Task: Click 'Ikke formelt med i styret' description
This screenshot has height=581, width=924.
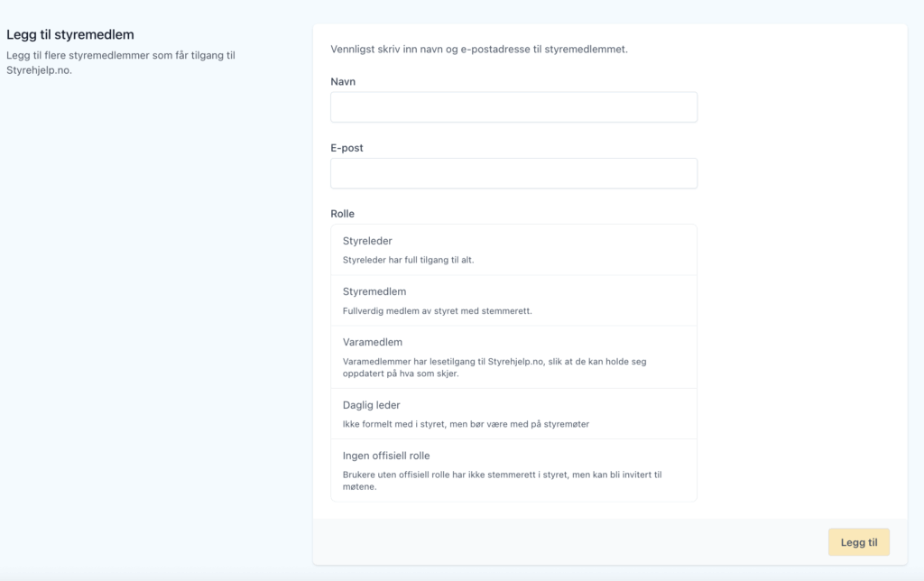Action: pos(466,424)
